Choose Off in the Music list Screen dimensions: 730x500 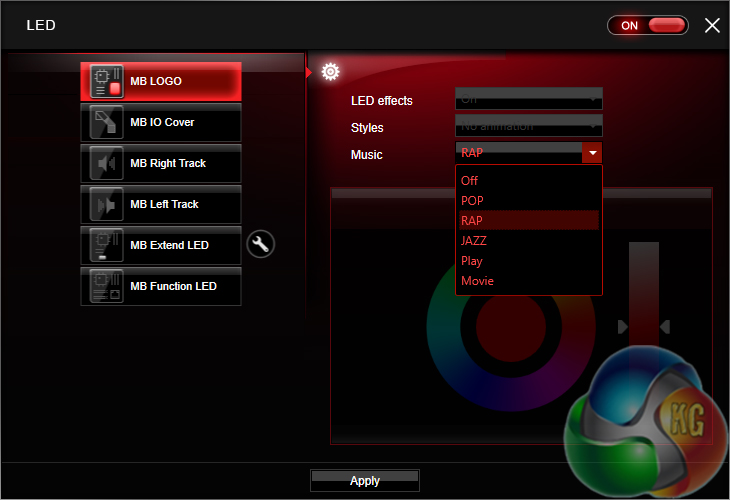coord(529,181)
